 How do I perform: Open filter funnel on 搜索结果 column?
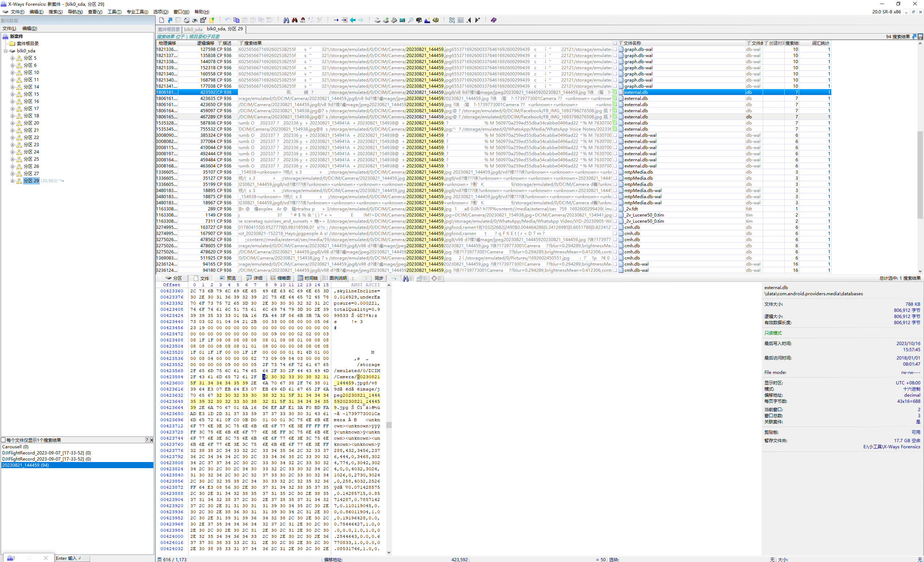(x=241, y=43)
